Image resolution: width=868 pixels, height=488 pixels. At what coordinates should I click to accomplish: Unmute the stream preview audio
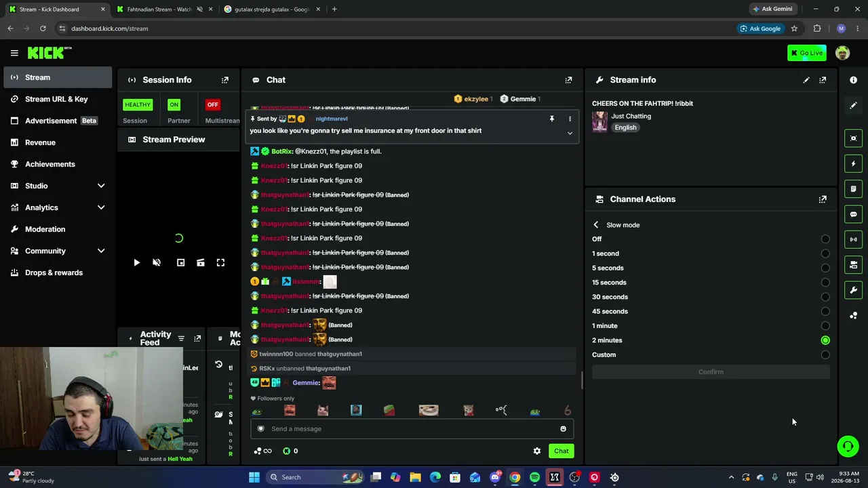[157, 263]
